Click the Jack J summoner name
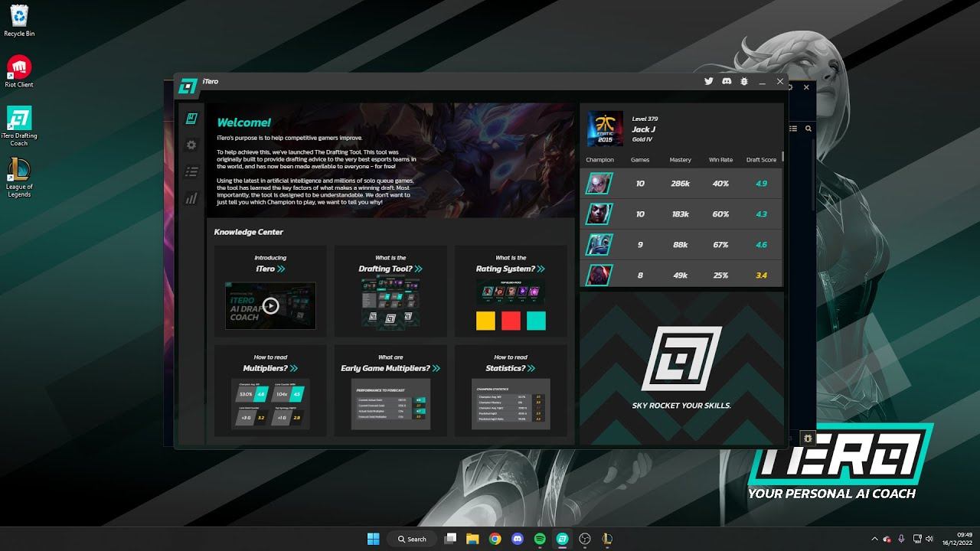Viewport: 980px width, 551px height. click(x=643, y=129)
